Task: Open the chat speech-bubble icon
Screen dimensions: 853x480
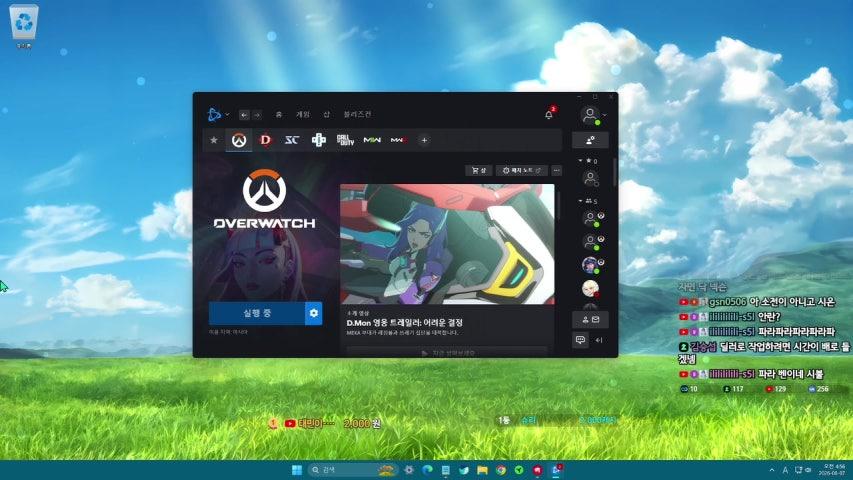Action: tap(580, 340)
